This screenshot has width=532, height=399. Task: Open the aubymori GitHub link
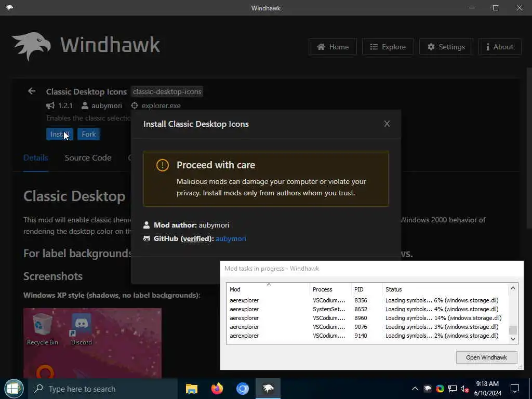[x=231, y=238]
